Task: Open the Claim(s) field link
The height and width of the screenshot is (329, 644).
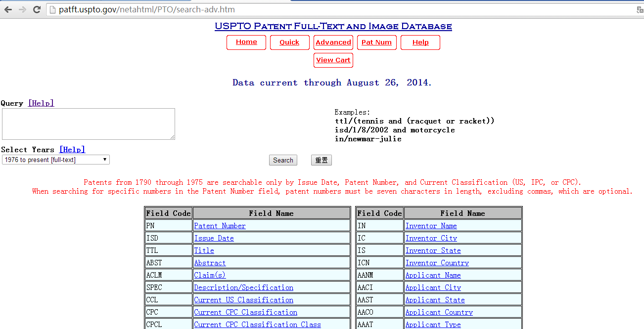Action: (210, 275)
